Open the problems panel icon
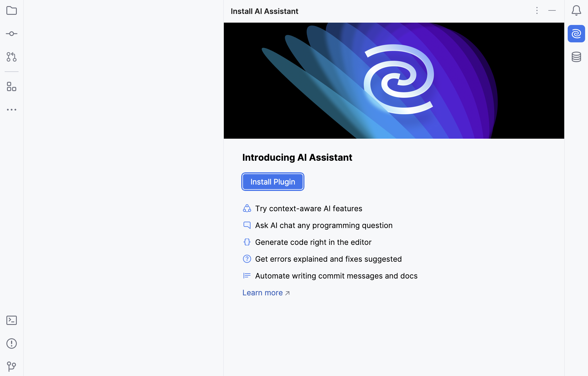The width and height of the screenshot is (588, 376). point(12,344)
